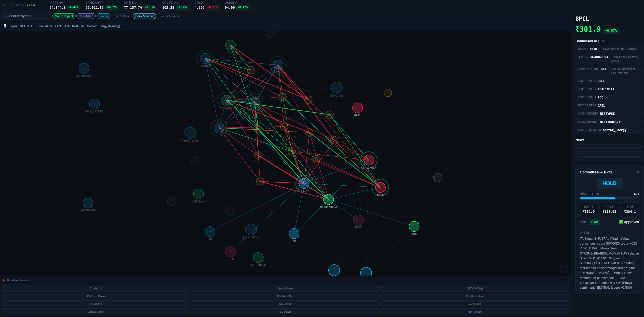The image size is (644, 317).
Task: Toggle the Lender edge filter
Action: (x=103, y=16)
